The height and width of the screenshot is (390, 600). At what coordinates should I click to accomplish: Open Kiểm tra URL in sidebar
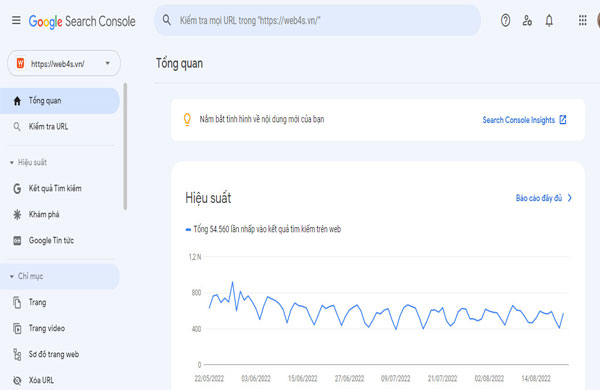60,127
